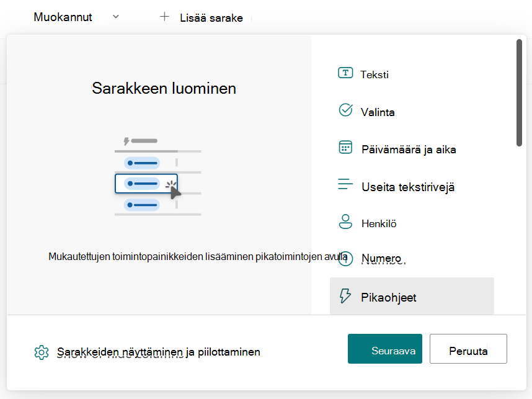Select the Numero column type icon
Viewport: 532px width, 399px height.
(x=345, y=259)
